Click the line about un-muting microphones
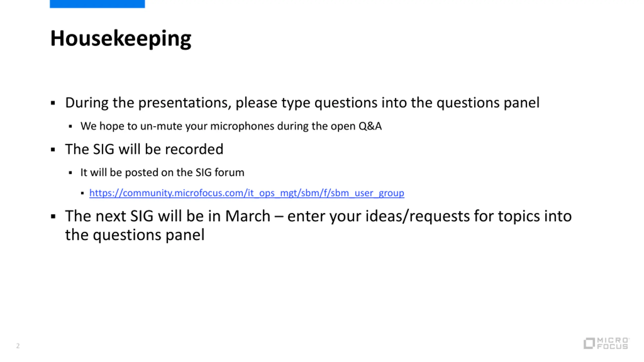Image resolution: width=644 pixels, height=362 pixels. [231, 126]
